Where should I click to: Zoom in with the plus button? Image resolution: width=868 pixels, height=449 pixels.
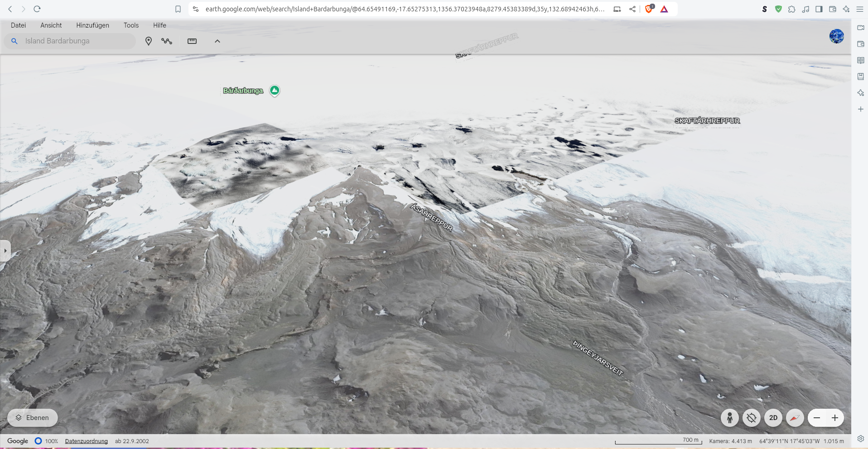click(835, 418)
